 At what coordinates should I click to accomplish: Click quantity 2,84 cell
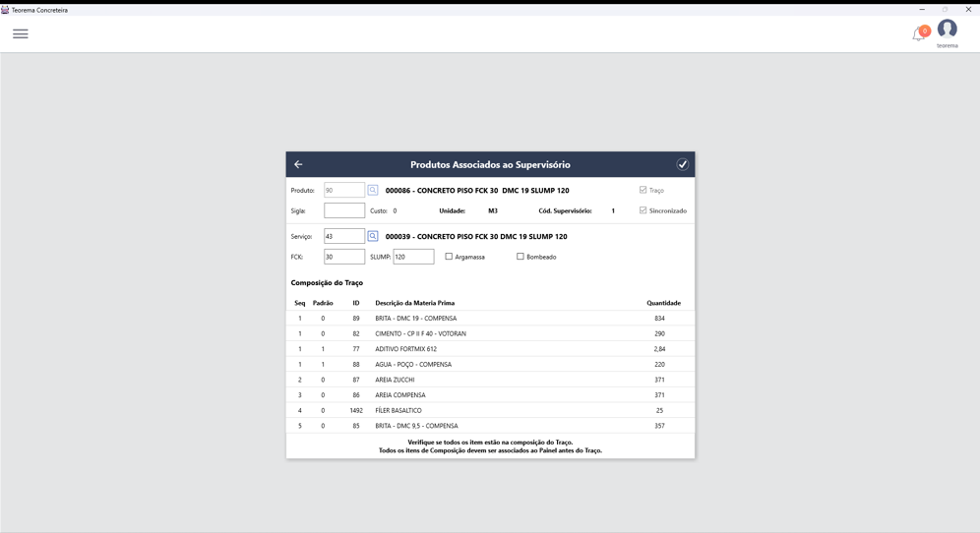659,349
